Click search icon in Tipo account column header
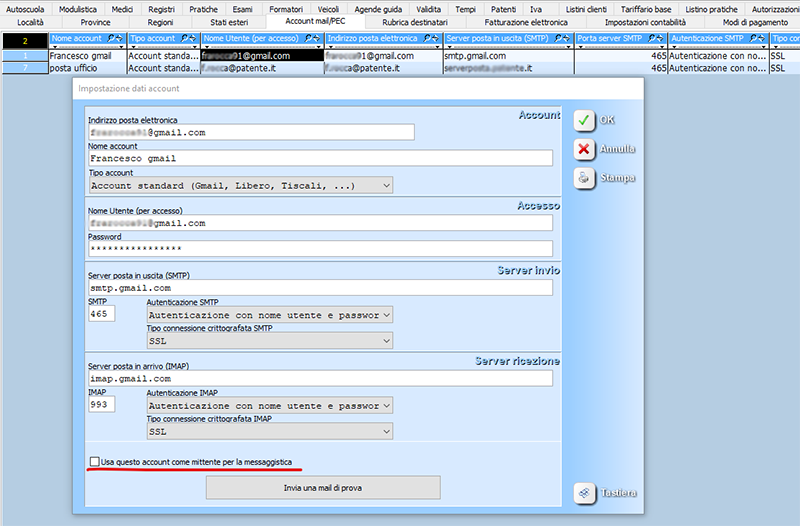This screenshot has height=526, width=800. tap(188, 39)
